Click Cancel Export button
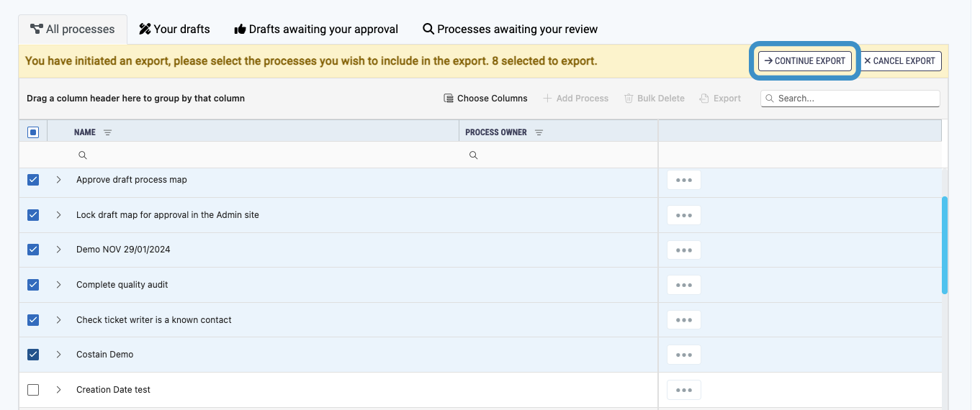This screenshot has width=980, height=410. pyautogui.click(x=899, y=61)
